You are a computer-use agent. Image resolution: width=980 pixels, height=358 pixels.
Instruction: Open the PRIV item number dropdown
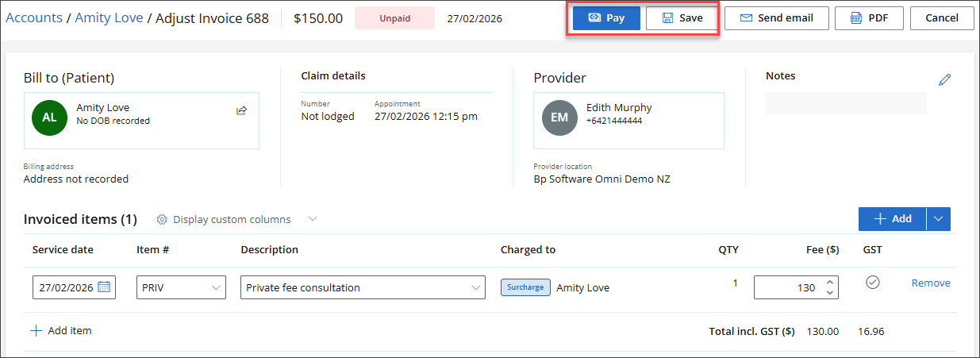[217, 287]
